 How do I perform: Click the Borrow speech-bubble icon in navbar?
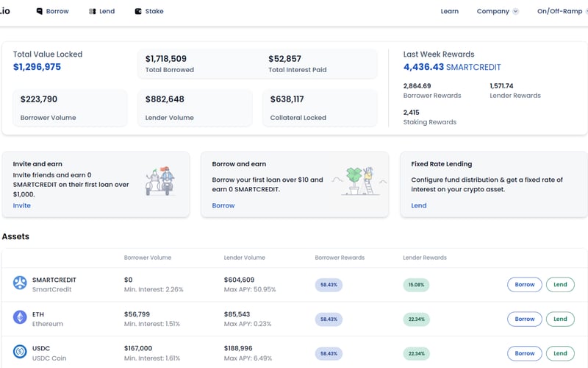point(40,11)
